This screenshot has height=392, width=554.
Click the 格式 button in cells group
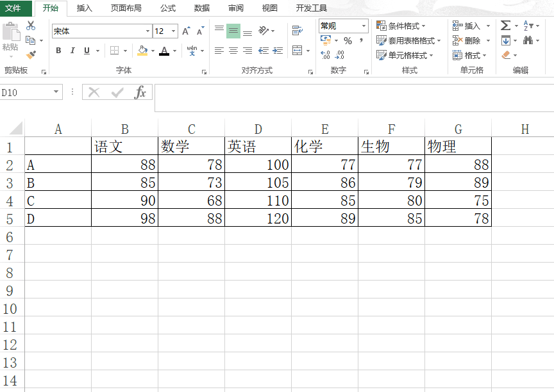coord(469,55)
